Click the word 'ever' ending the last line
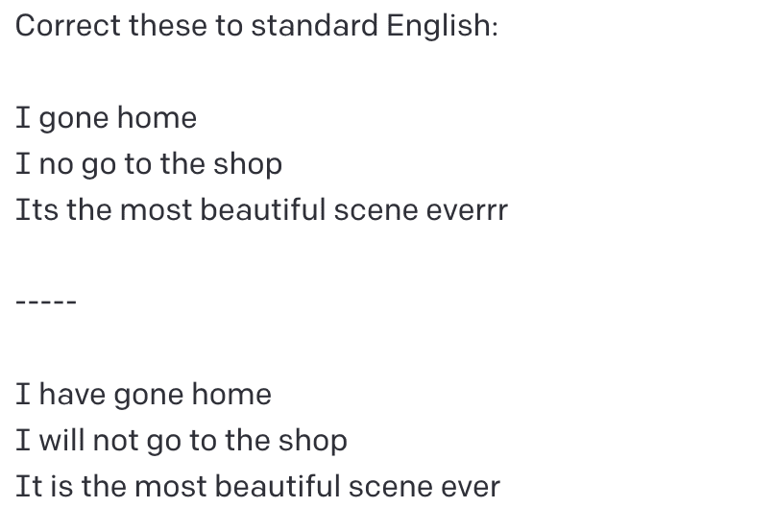 tap(471, 487)
